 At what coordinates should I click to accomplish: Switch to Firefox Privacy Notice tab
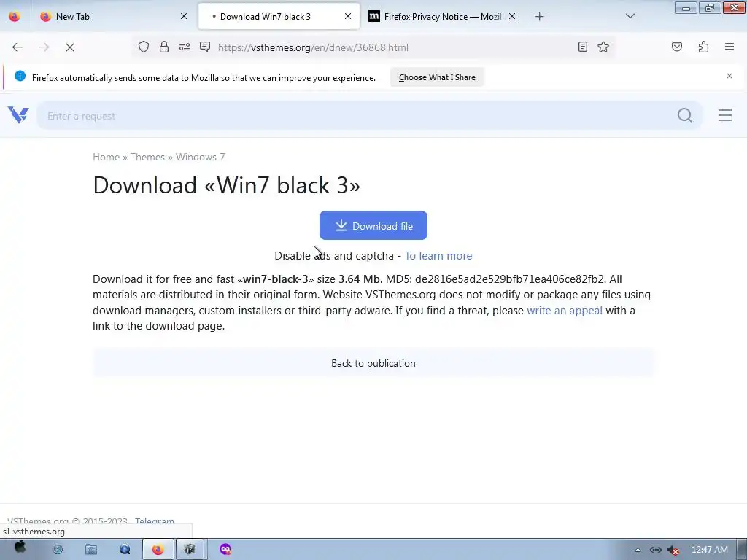pyautogui.click(x=441, y=16)
